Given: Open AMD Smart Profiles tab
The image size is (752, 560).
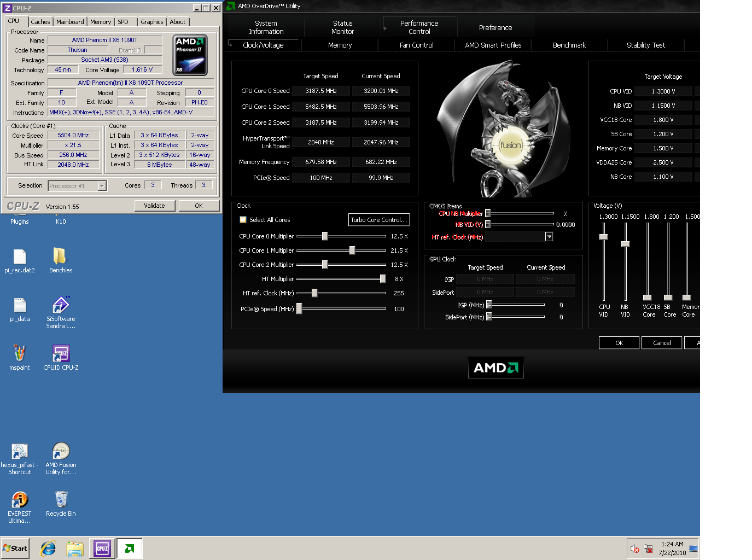Looking at the screenshot, I should click(493, 45).
